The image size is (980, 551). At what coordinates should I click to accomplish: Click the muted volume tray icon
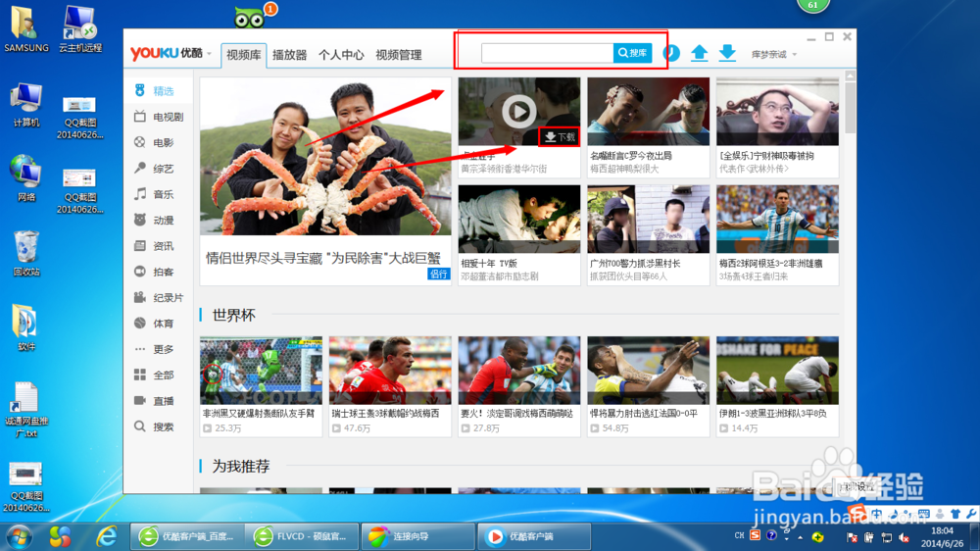tap(904, 537)
